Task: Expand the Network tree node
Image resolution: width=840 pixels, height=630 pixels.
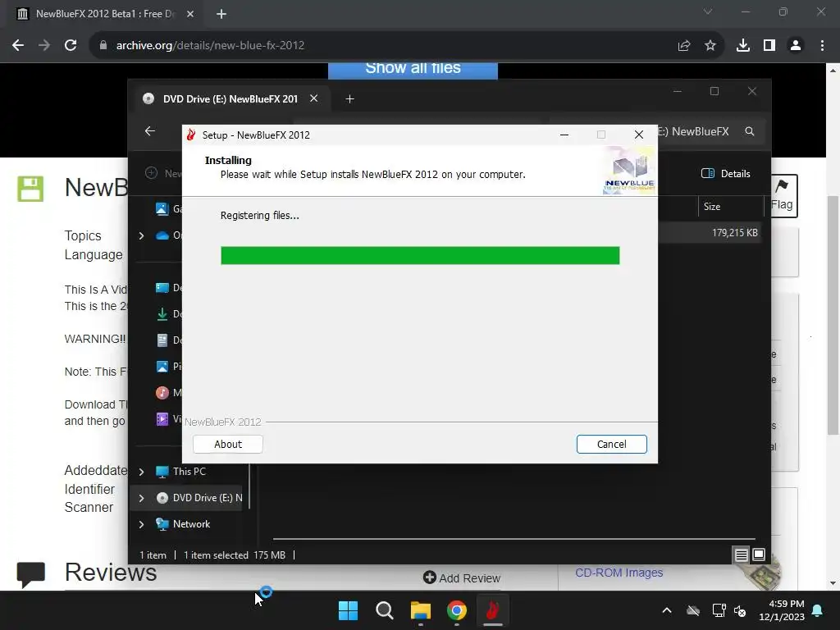Action: 141,524
